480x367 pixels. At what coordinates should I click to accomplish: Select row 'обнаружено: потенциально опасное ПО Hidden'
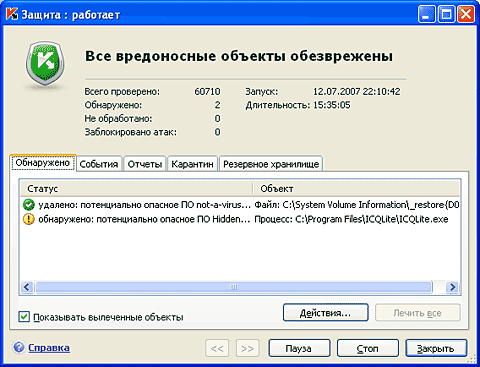click(x=240, y=219)
